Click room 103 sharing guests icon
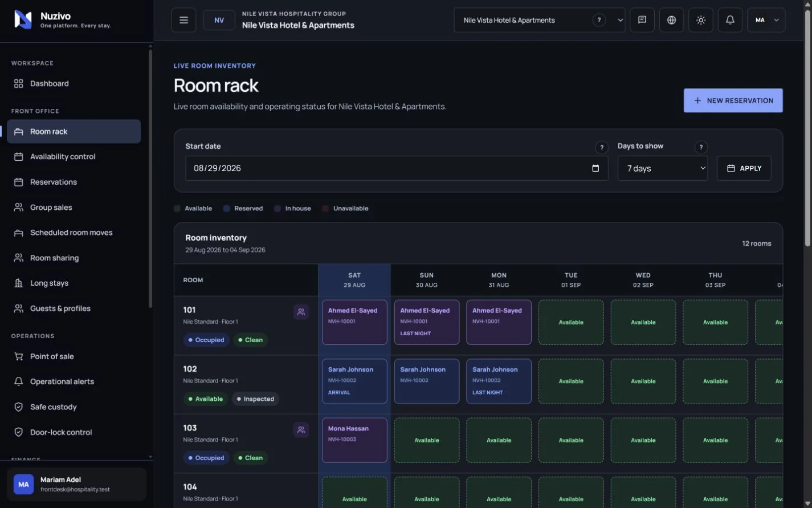This screenshot has width=812, height=508. [x=301, y=430]
